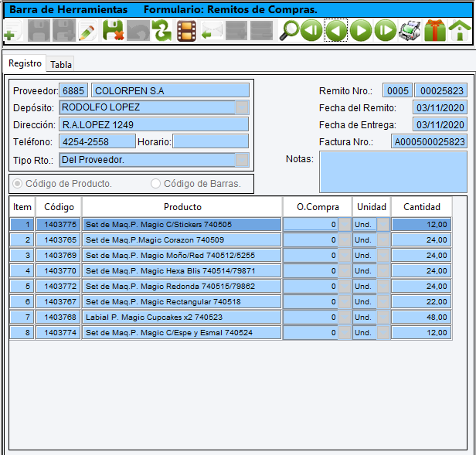The image size is (476, 455).
Task: Jump to the last record
Action: 386,32
